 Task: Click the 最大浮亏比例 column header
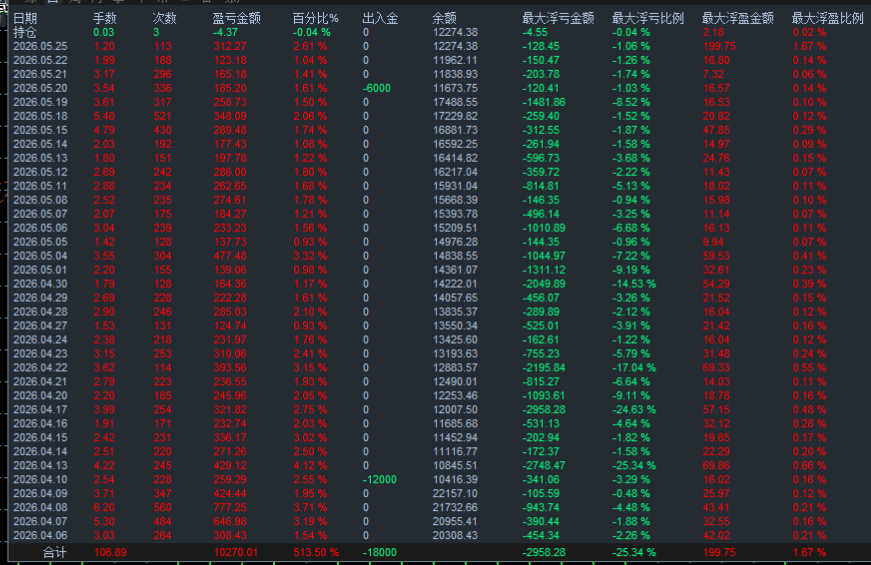(x=648, y=18)
